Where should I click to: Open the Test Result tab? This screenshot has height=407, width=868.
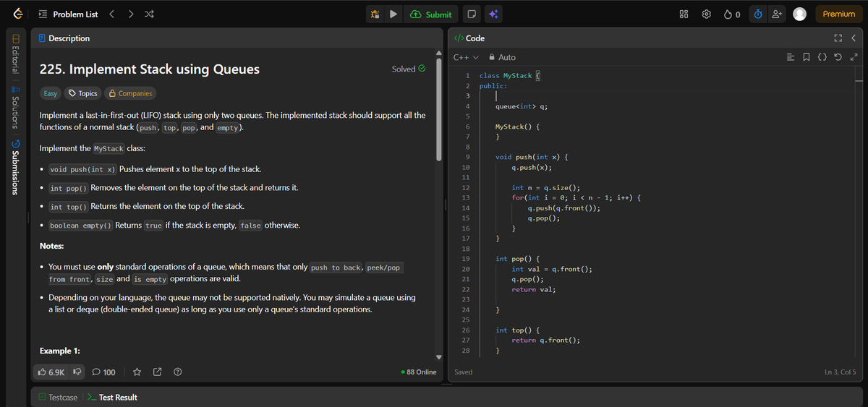click(112, 397)
